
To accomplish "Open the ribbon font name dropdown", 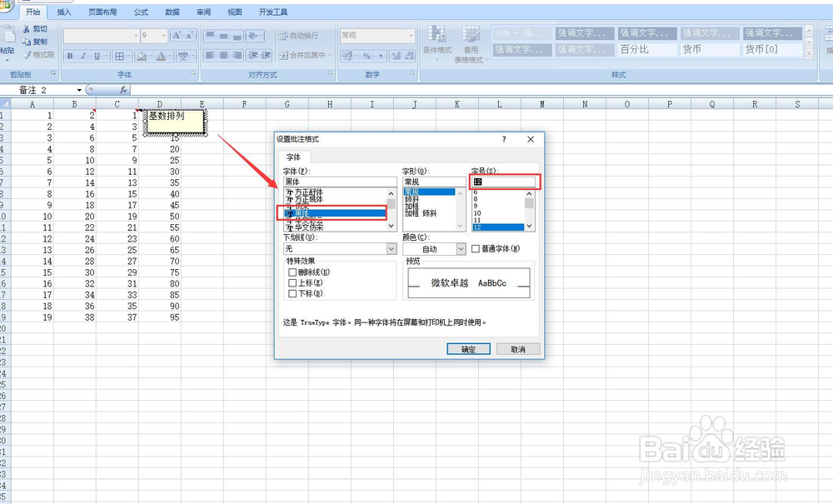I will click(136, 36).
